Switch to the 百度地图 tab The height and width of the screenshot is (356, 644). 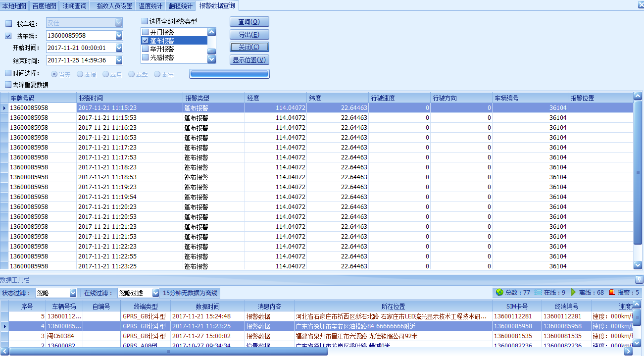tap(44, 6)
